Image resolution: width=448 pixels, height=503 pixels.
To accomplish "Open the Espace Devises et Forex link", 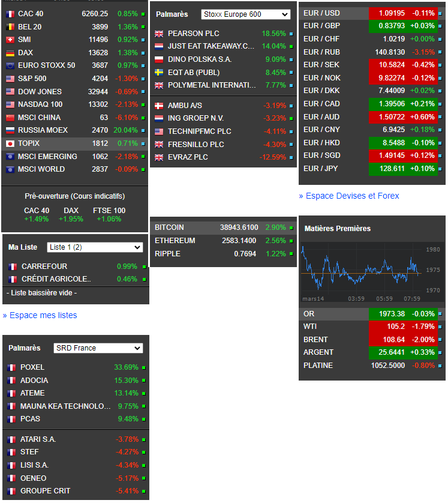I will pyautogui.click(x=349, y=196).
